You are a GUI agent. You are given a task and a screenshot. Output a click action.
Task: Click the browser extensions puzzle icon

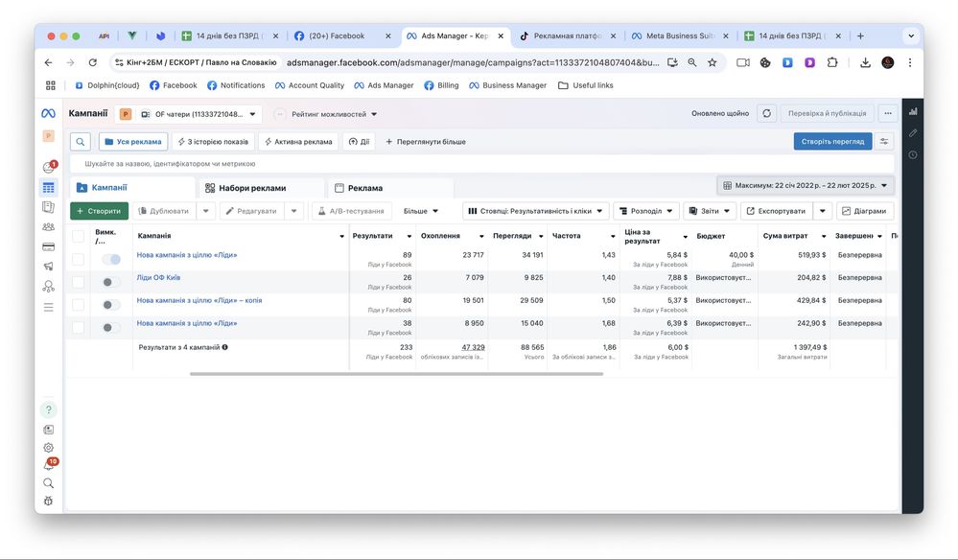[x=832, y=62]
